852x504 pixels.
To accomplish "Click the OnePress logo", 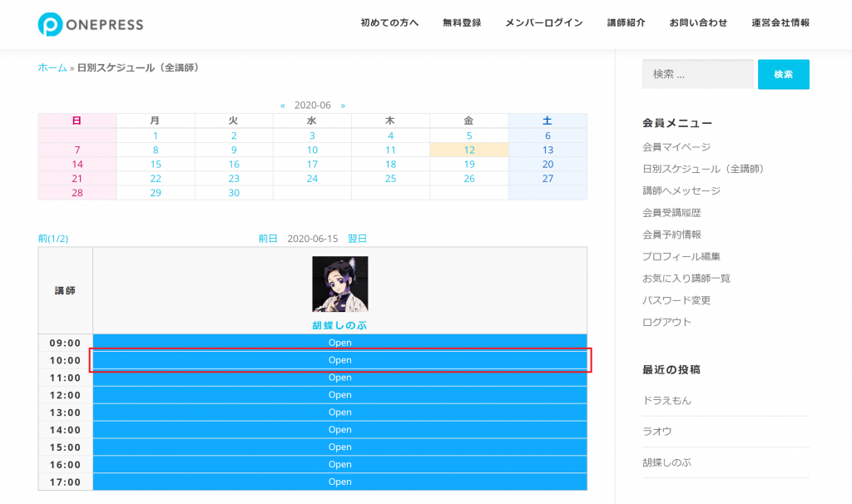I will tap(91, 24).
